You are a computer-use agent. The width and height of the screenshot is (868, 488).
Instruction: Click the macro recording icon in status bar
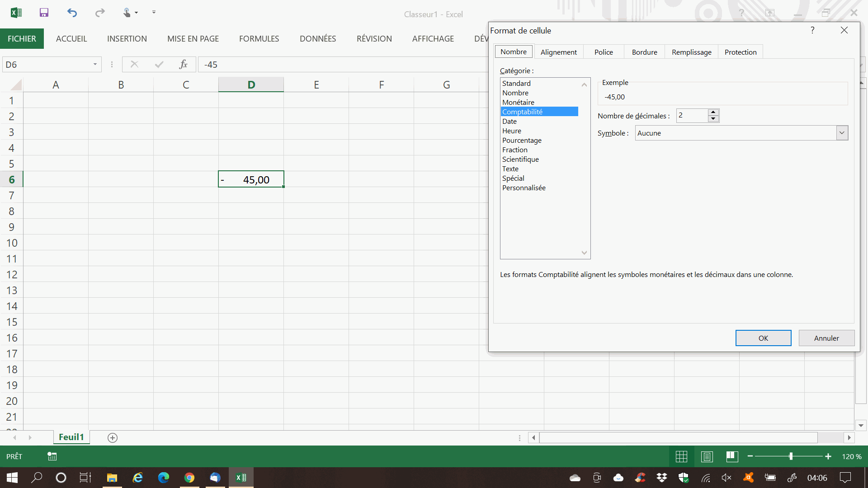52,456
